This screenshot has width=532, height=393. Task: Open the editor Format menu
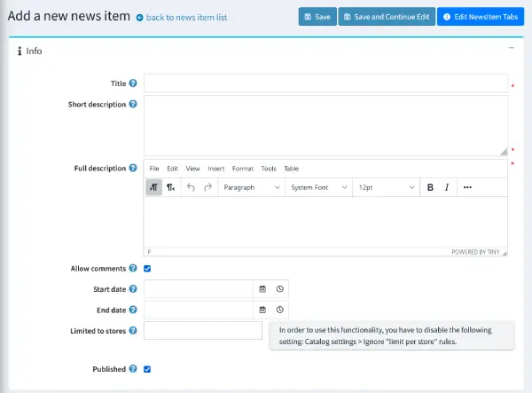243,169
